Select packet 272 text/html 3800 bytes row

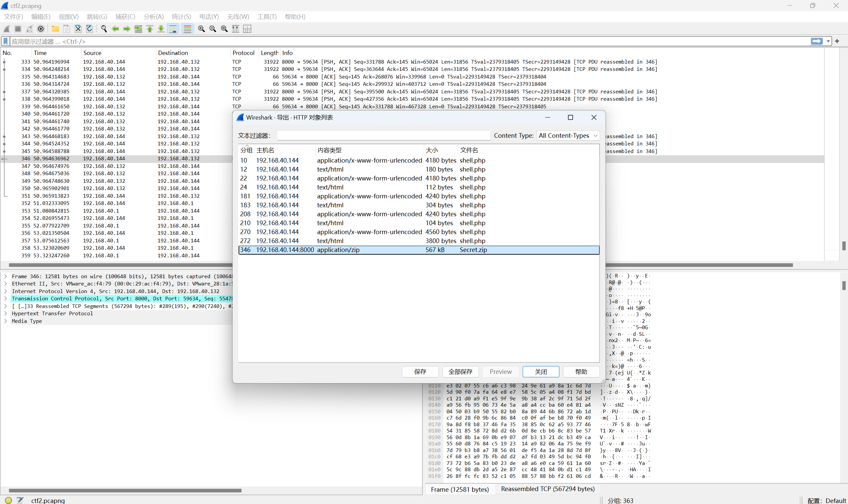click(x=419, y=241)
